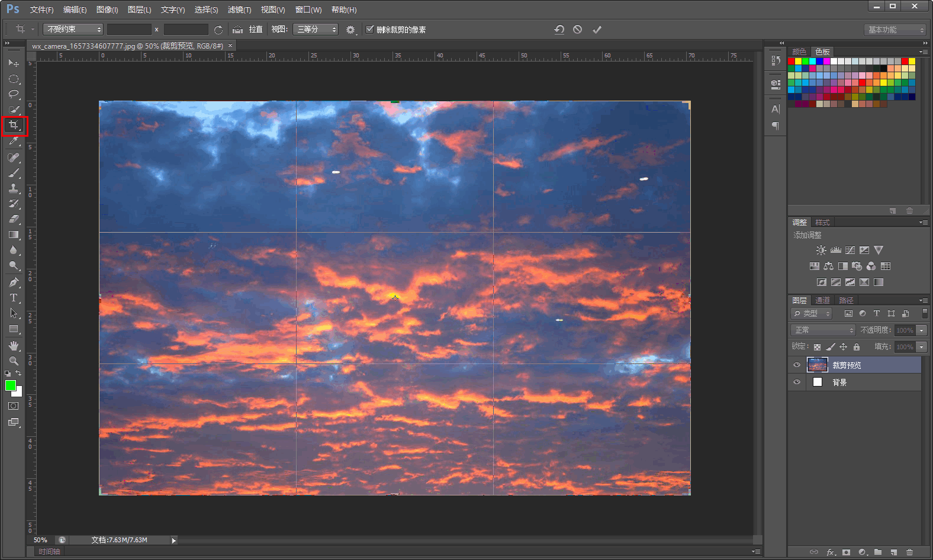This screenshot has width=933, height=560.
Task: Select the Zoom tool in toolbar
Action: 14,361
